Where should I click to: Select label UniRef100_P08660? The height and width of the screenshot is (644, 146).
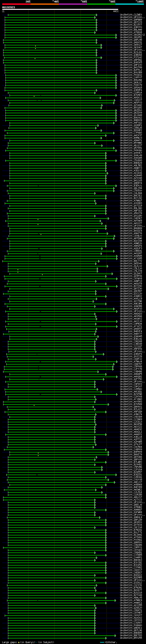coord(131,625)
